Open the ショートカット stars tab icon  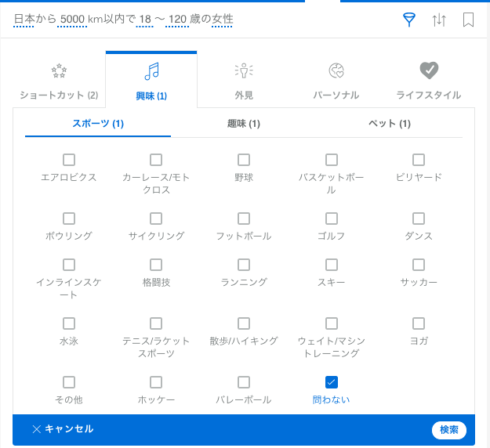[59, 71]
